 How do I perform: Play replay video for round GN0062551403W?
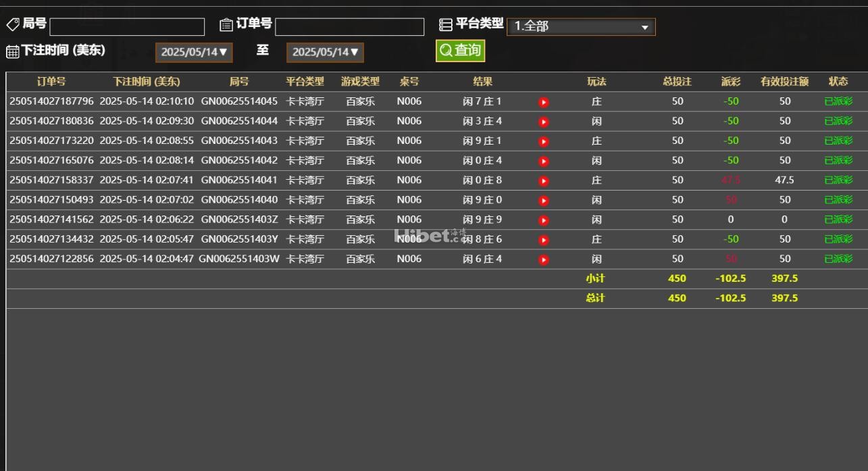(544, 259)
